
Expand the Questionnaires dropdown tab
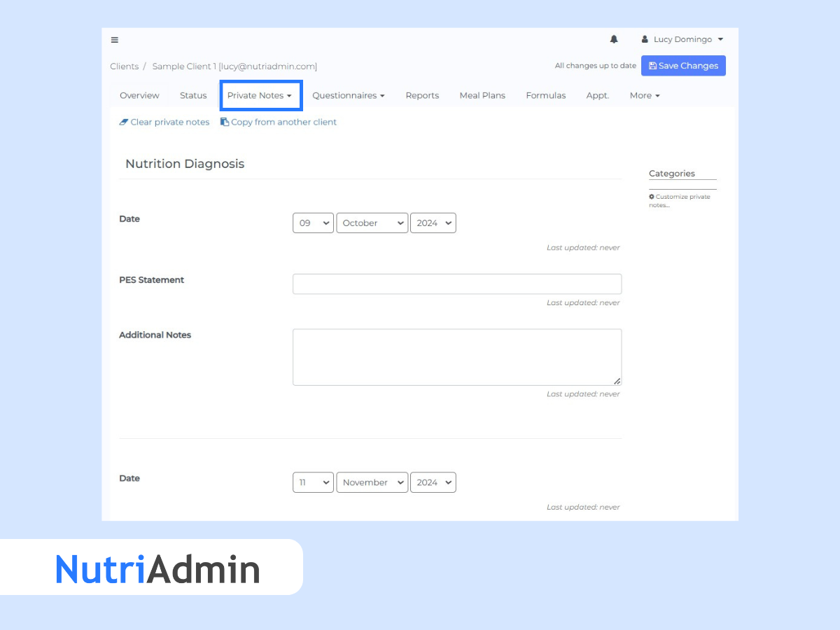[348, 95]
